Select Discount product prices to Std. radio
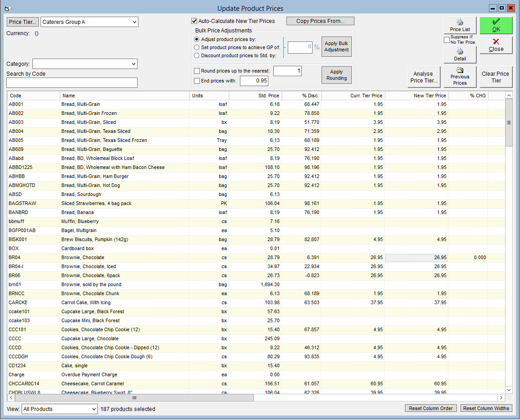This screenshot has width=520, height=420. (x=197, y=56)
